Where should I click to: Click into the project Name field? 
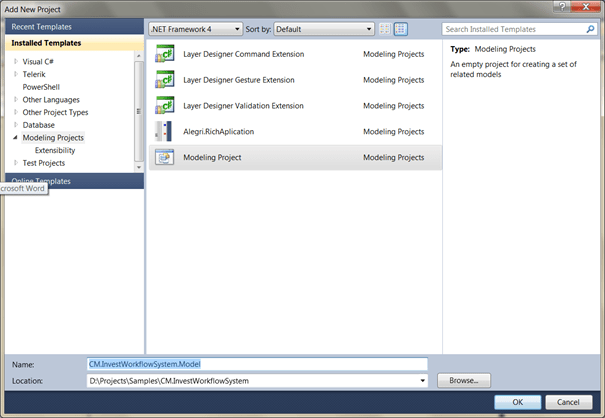257,364
